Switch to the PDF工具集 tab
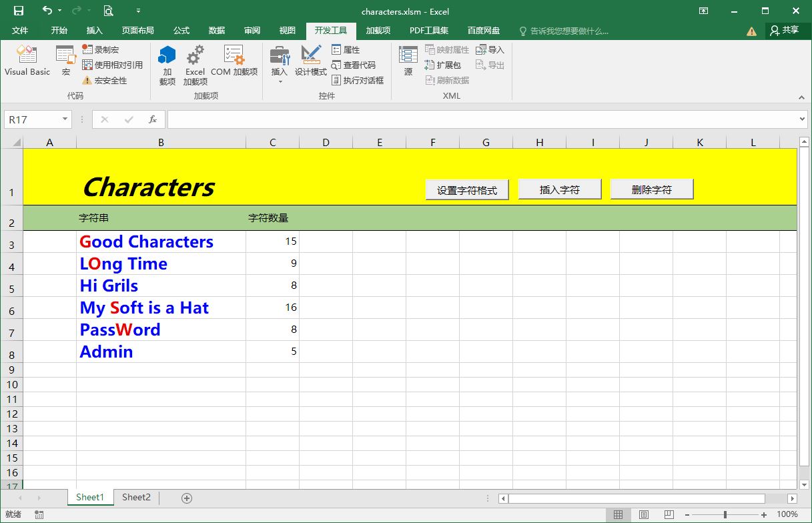 click(x=429, y=31)
